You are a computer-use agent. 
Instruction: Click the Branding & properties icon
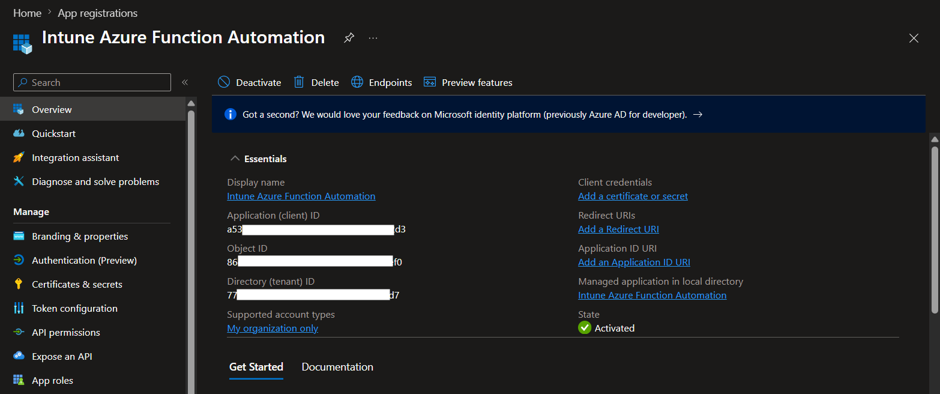point(19,236)
